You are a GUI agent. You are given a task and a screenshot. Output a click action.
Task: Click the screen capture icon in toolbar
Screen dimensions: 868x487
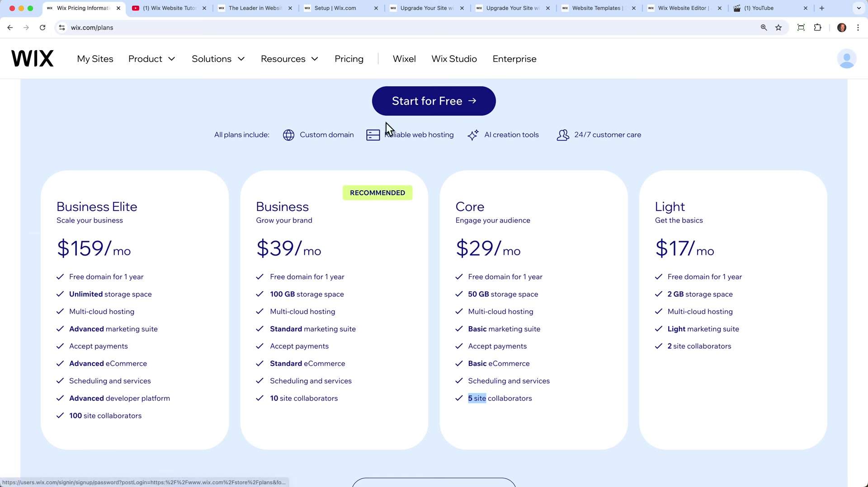tap(801, 28)
